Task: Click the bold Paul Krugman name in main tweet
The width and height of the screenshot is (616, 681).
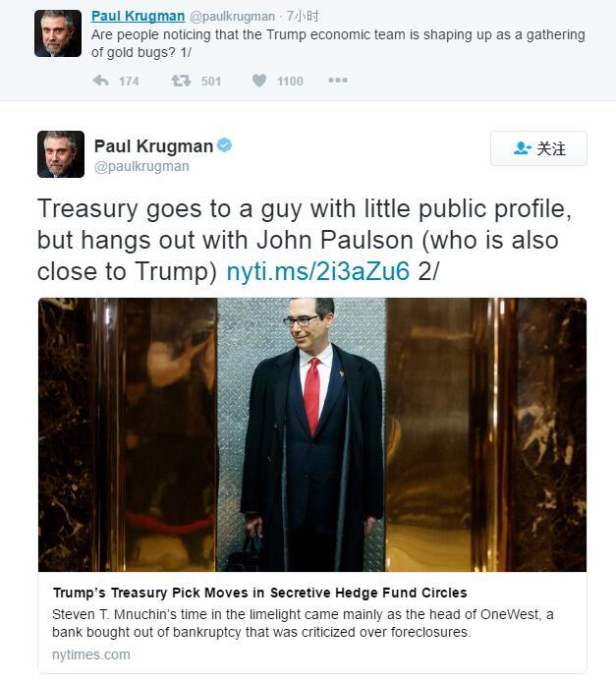Action: pos(153,146)
